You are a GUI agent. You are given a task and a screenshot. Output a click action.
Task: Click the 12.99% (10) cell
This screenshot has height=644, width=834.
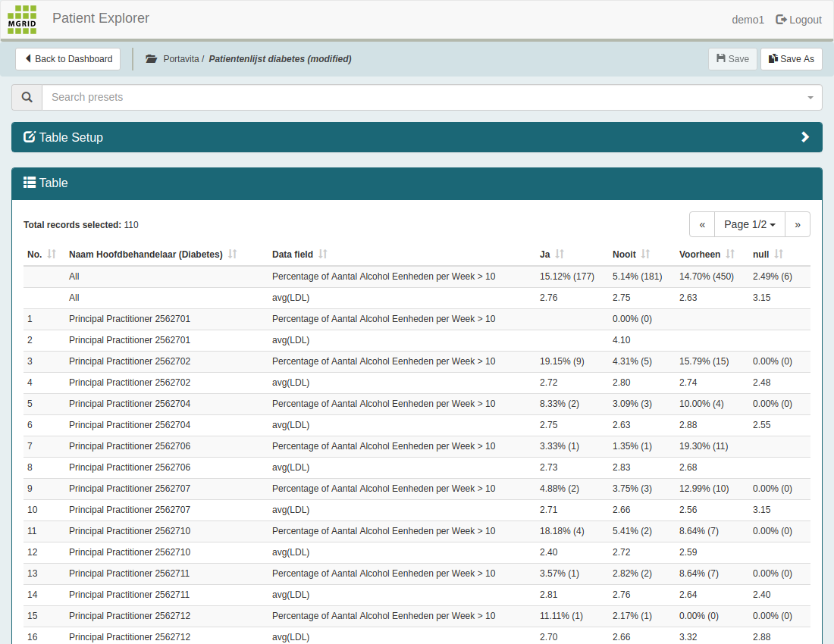coord(704,489)
